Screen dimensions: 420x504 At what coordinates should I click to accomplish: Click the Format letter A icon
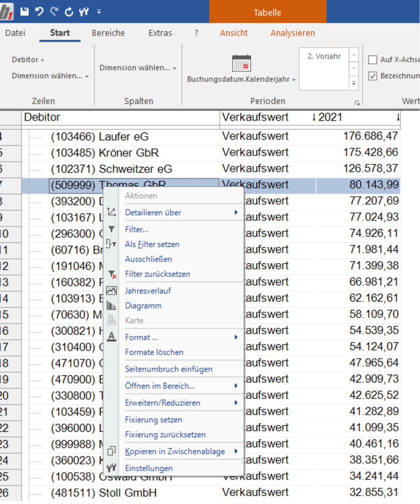[112, 337]
